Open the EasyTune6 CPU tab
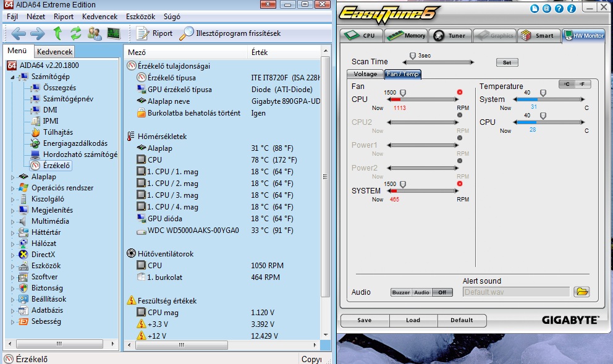Screen dimensions: 613x364 click(361, 36)
